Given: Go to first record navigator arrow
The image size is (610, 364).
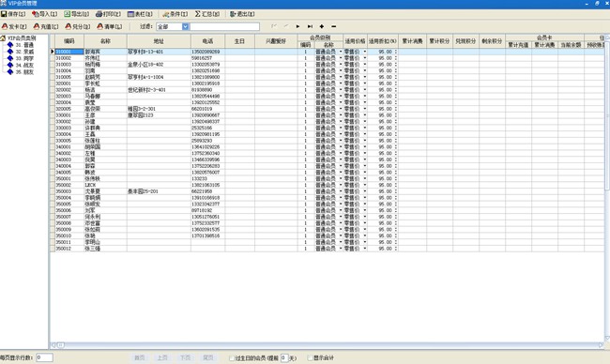Looking at the screenshot, I should tap(274, 26).
